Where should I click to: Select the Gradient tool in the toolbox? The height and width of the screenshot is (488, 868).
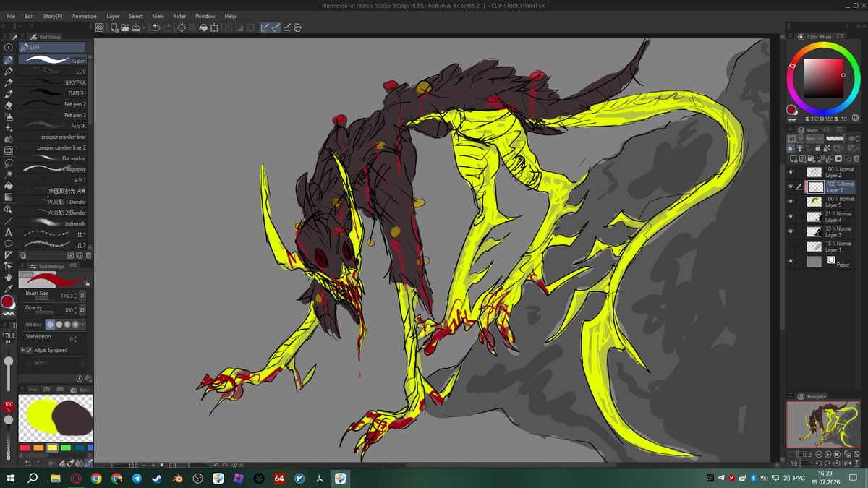tap(9, 197)
